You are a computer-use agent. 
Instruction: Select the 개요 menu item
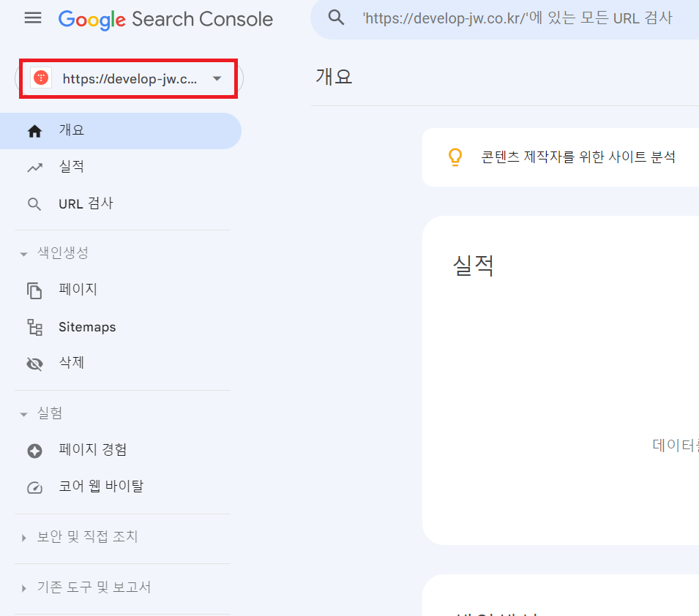click(120, 131)
